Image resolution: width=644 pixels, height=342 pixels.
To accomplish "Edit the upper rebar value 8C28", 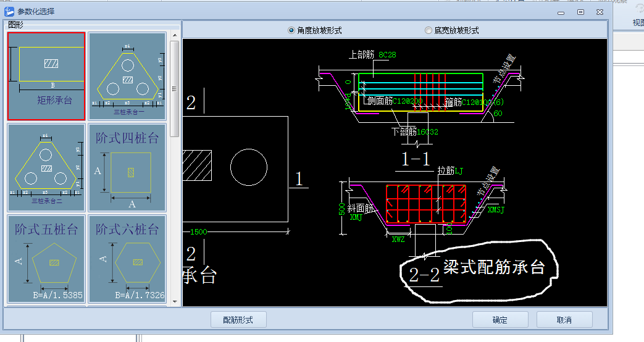I will click(387, 54).
